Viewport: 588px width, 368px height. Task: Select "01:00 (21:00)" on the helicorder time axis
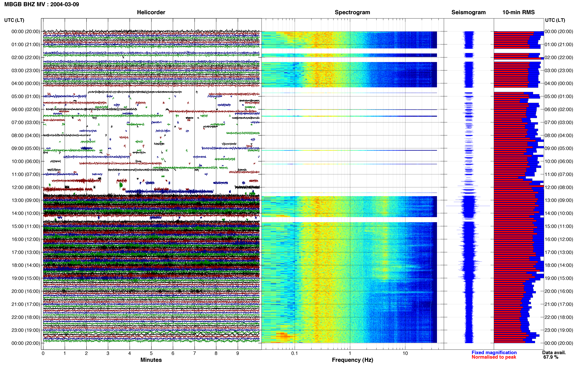pos(26,44)
